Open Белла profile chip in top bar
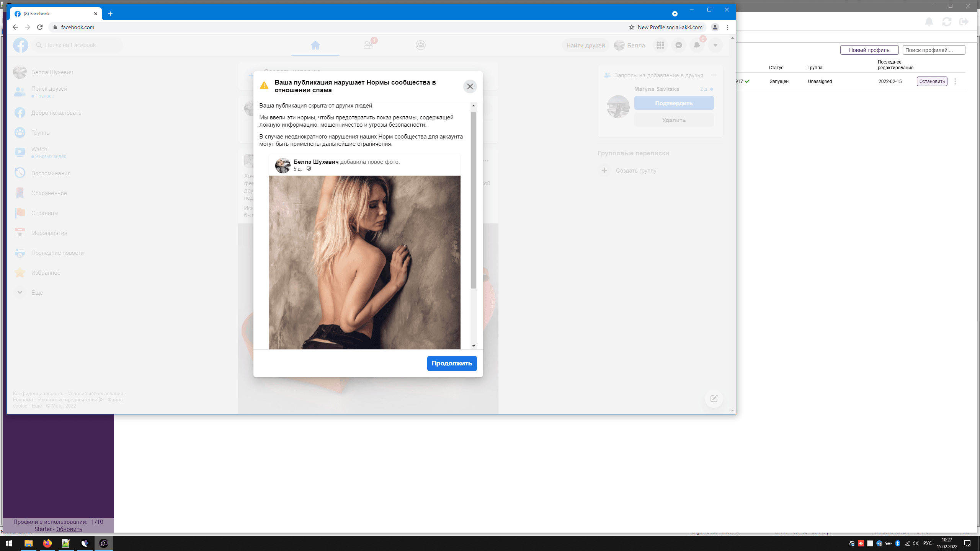This screenshot has height=551, width=980. point(630,45)
